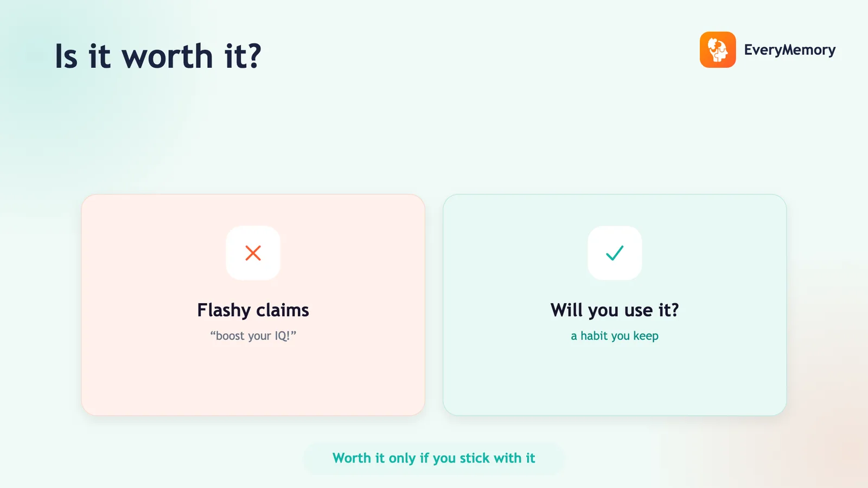Click the Worth it only if you stick with it pill
Screen dimensions: 868x488
click(x=434, y=458)
